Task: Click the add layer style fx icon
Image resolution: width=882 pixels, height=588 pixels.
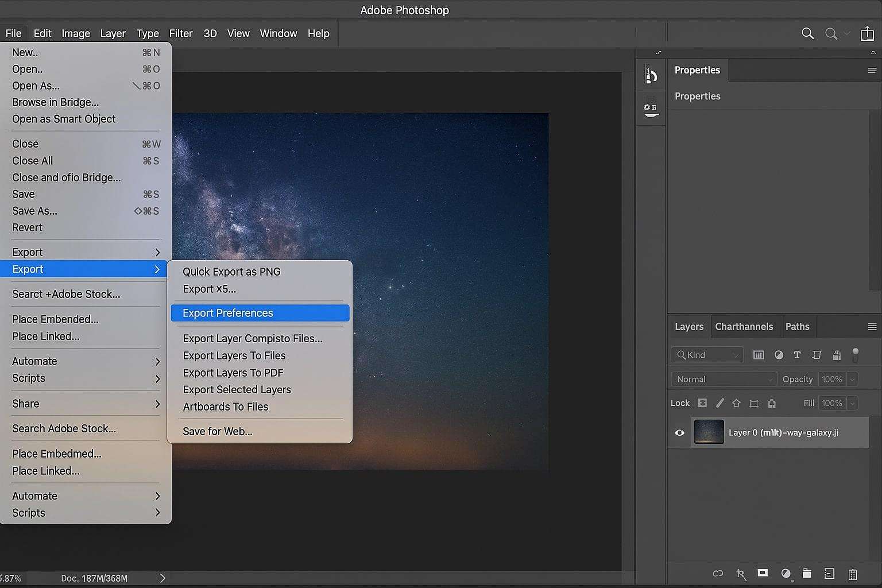Action: pos(741,573)
